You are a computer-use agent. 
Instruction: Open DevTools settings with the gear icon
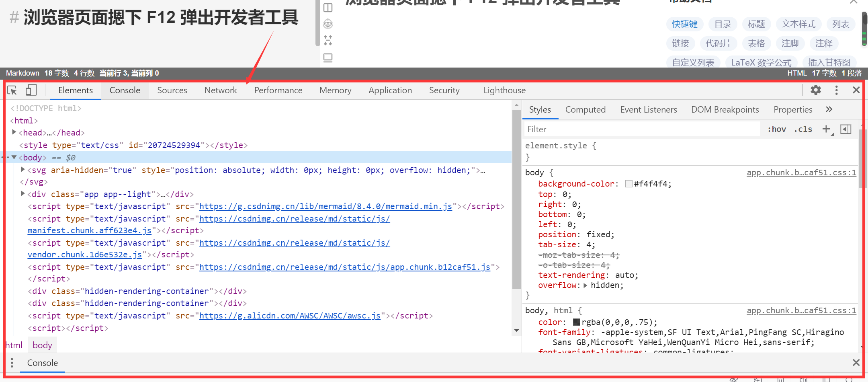point(815,90)
